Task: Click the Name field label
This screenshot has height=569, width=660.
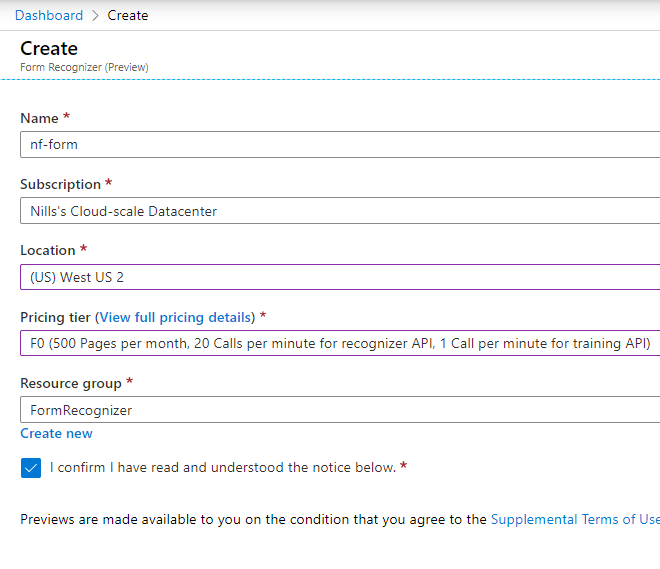Action: [39, 118]
